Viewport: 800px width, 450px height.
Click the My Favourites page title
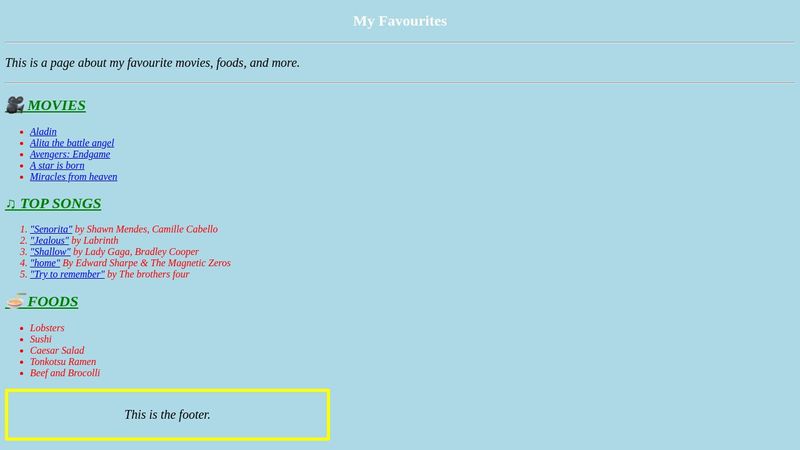pos(400,21)
